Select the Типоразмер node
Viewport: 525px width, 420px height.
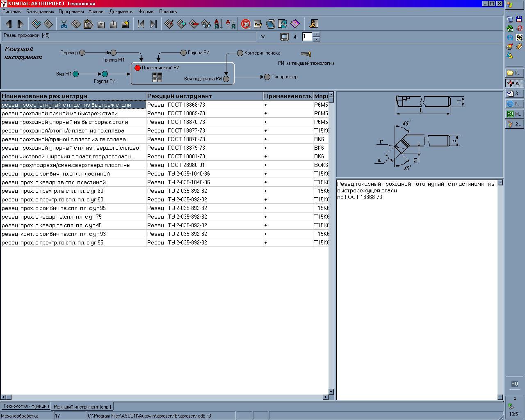(x=267, y=77)
